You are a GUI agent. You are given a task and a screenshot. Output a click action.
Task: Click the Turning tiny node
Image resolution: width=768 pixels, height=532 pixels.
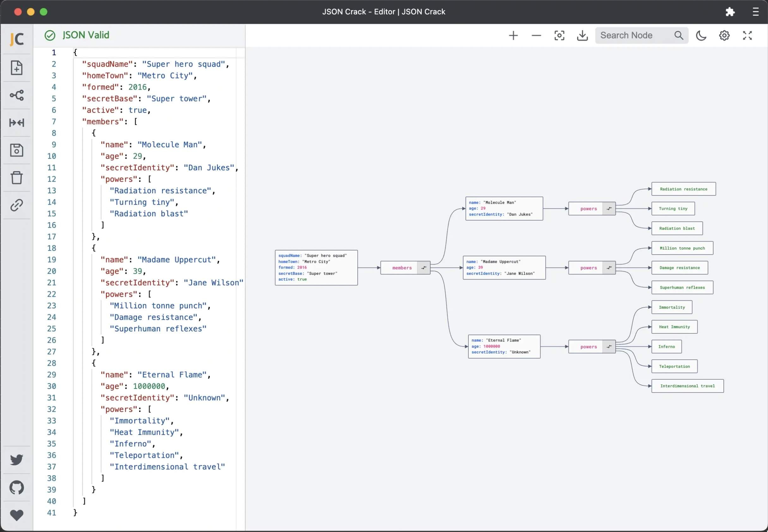click(x=673, y=209)
